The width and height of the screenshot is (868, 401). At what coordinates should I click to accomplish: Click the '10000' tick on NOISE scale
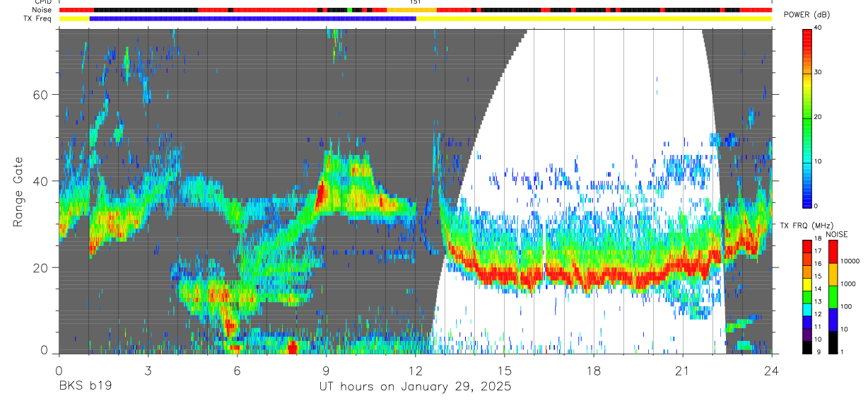[852, 261]
